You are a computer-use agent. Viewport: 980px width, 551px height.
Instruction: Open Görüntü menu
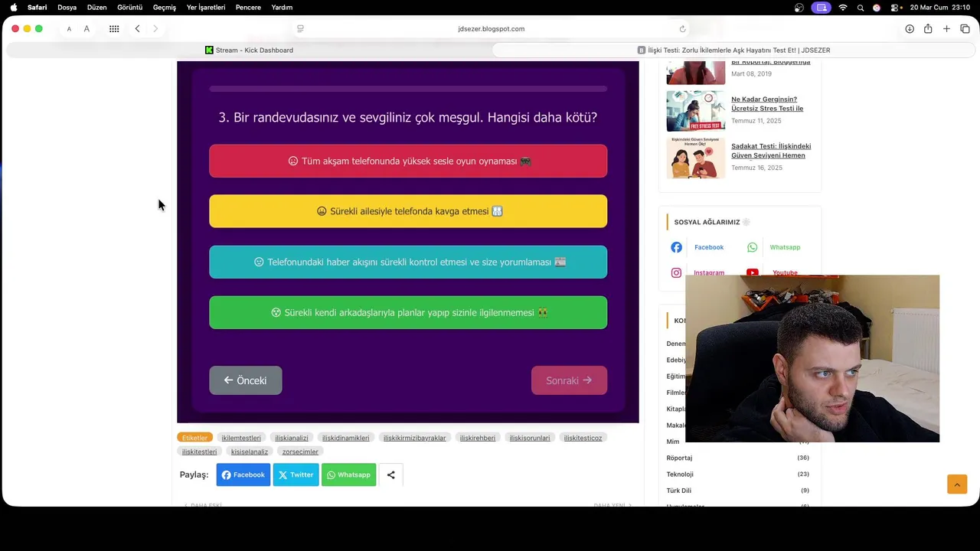[x=129, y=7]
